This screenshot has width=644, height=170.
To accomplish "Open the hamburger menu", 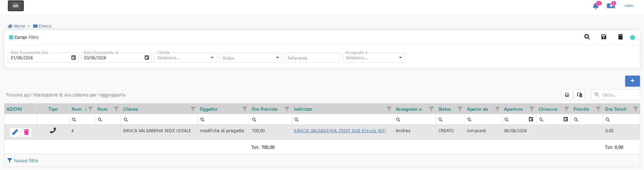I will coord(16,6).
